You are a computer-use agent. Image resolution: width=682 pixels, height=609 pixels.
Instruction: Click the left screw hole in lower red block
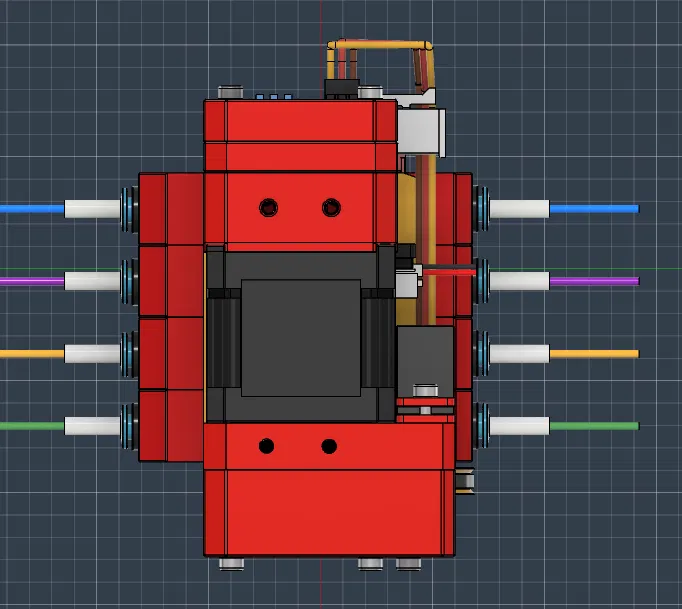coord(266,446)
